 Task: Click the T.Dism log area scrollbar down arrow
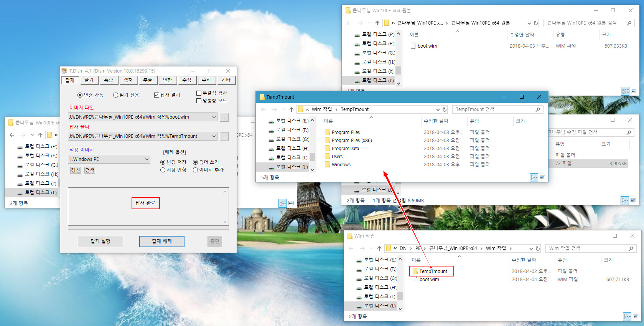pos(225,222)
